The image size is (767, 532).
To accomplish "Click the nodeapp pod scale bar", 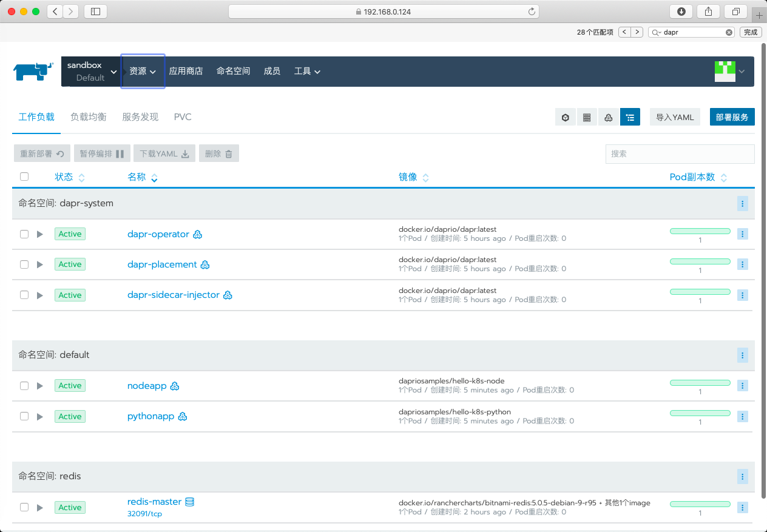I will (700, 383).
